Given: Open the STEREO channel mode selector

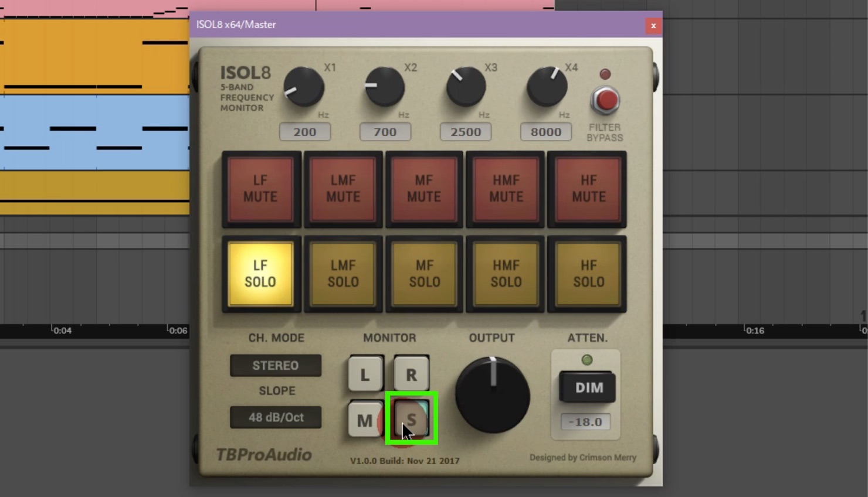Looking at the screenshot, I should (x=276, y=365).
